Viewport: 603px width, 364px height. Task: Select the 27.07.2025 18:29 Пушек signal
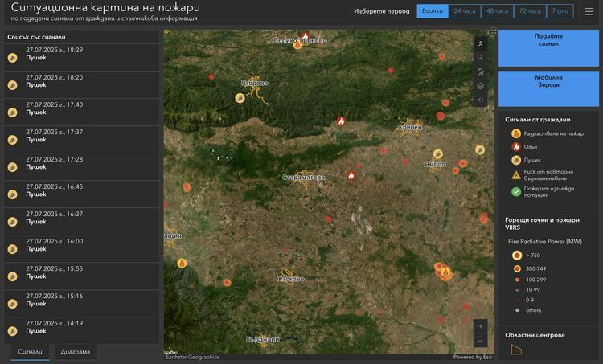(80, 55)
